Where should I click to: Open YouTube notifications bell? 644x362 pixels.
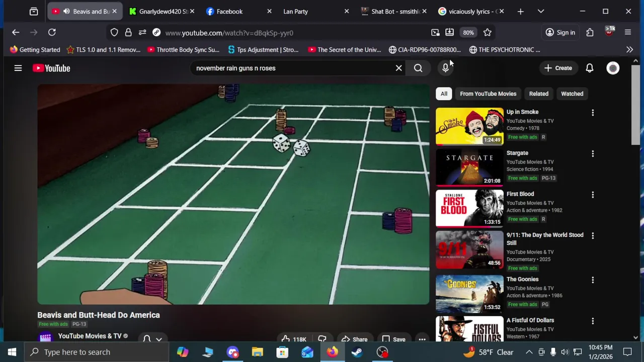pos(590,68)
